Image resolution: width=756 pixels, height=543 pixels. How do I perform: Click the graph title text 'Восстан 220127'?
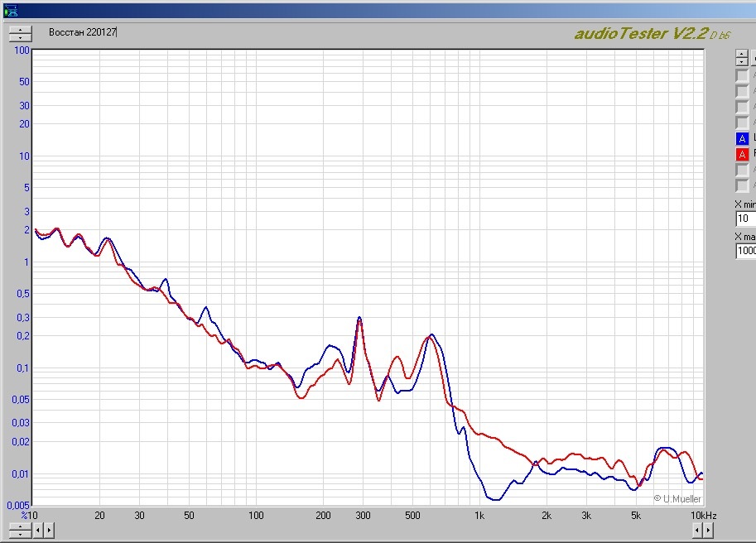coord(83,32)
